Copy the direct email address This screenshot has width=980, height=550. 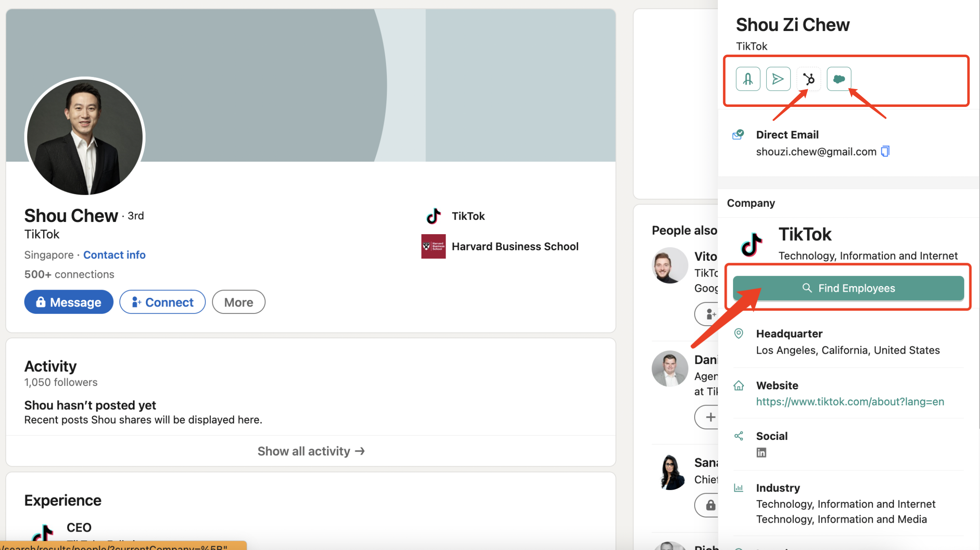(885, 151)
